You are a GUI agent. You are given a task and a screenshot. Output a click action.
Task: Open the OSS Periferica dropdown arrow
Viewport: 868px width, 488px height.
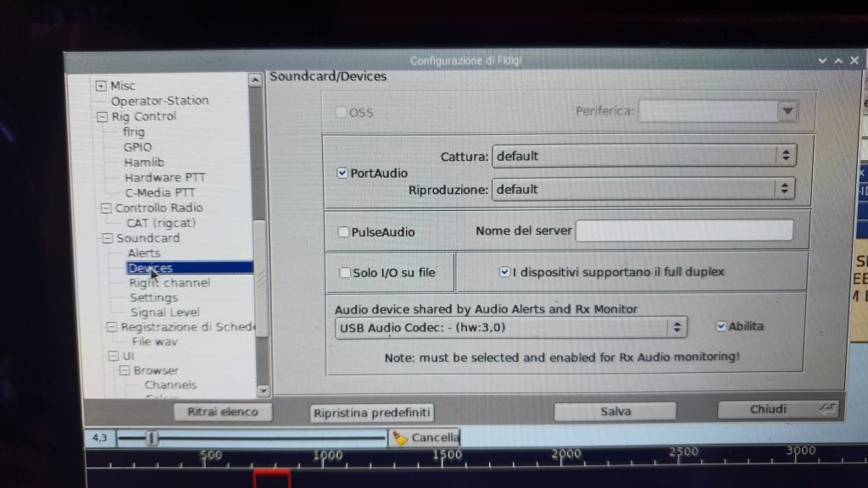[x=787, y=111]
